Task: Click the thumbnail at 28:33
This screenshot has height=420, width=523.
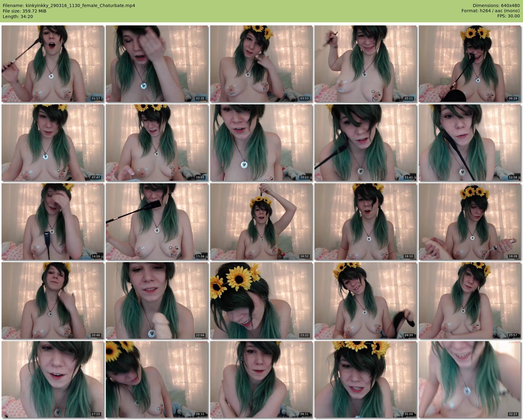Action: click(157, 379)
